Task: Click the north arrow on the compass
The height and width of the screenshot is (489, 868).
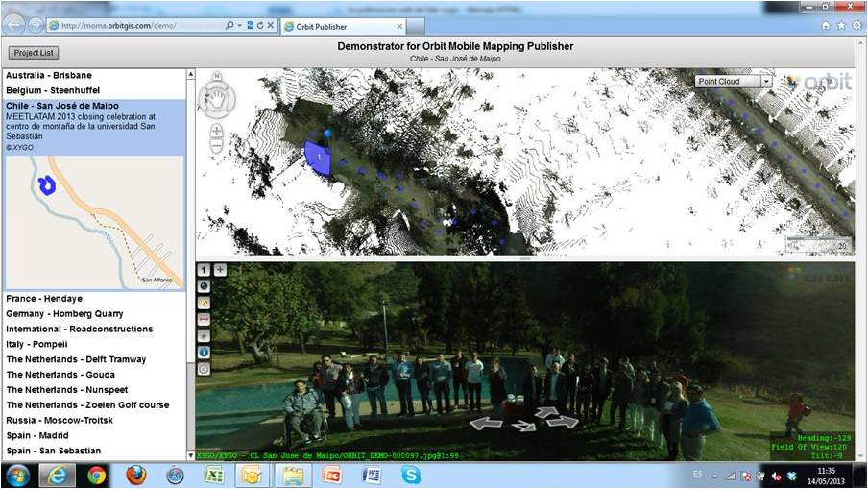Action: coord(217,77)
